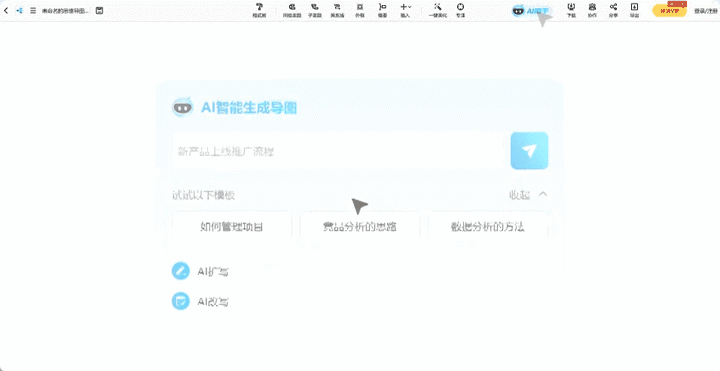Click the back arrow in the header

tap(6, 11)
